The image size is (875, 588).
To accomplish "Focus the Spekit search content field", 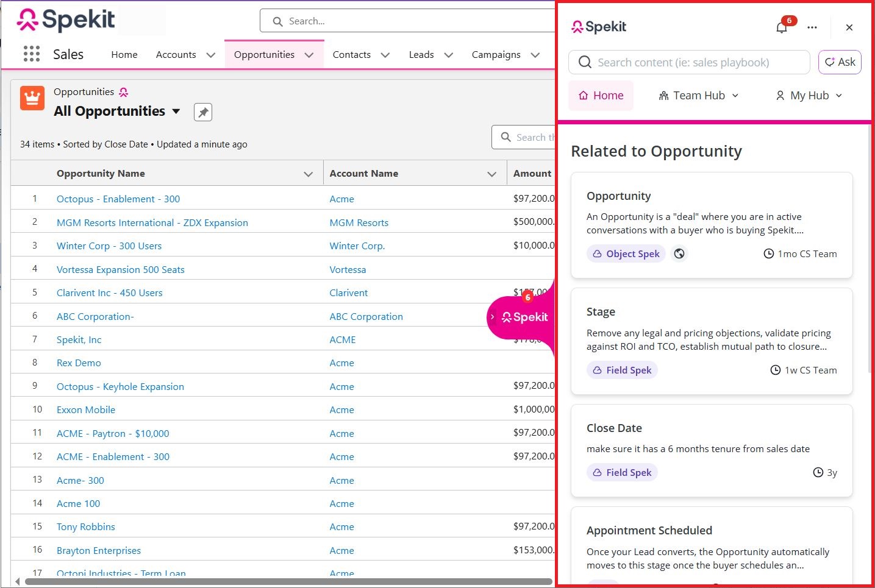I will pos(689,62).
